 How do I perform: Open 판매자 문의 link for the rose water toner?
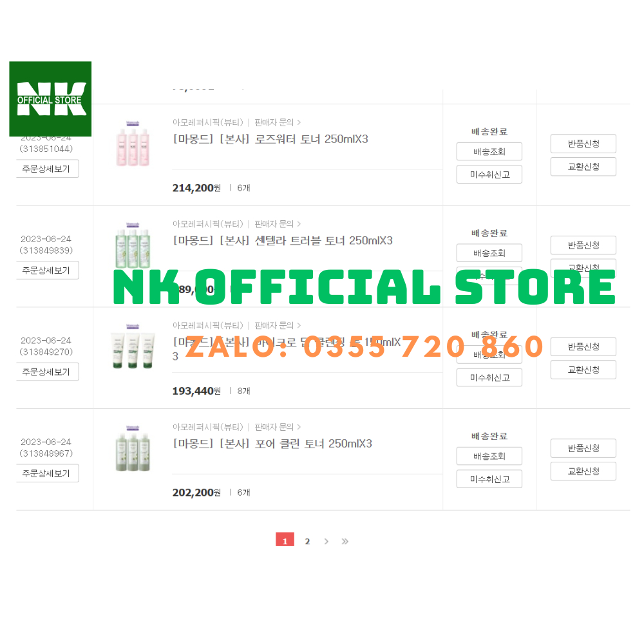pos(278,122)
